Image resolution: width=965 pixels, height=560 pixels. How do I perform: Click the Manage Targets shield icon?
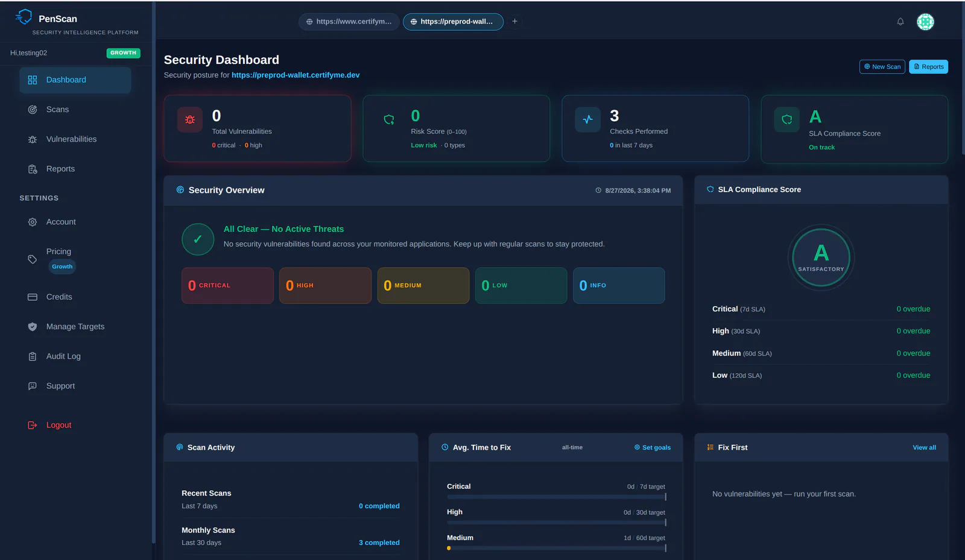(x=33, y=327)
